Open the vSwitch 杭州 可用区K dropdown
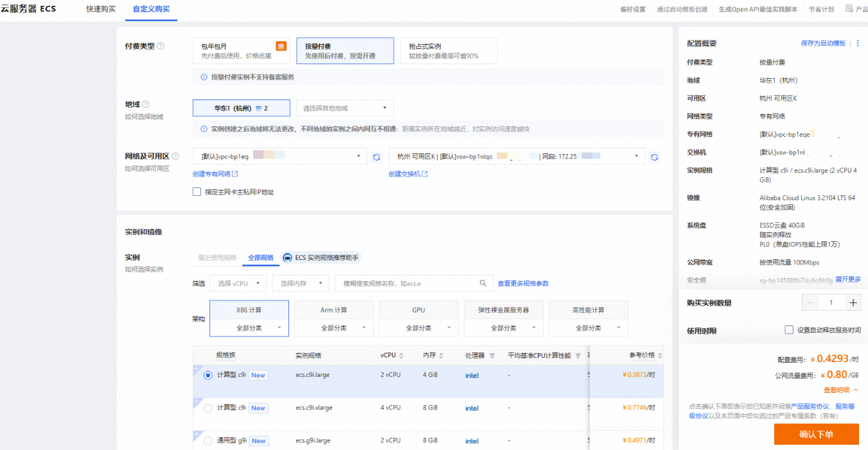Viewport: 868px width, 450px height. [517, 157]
